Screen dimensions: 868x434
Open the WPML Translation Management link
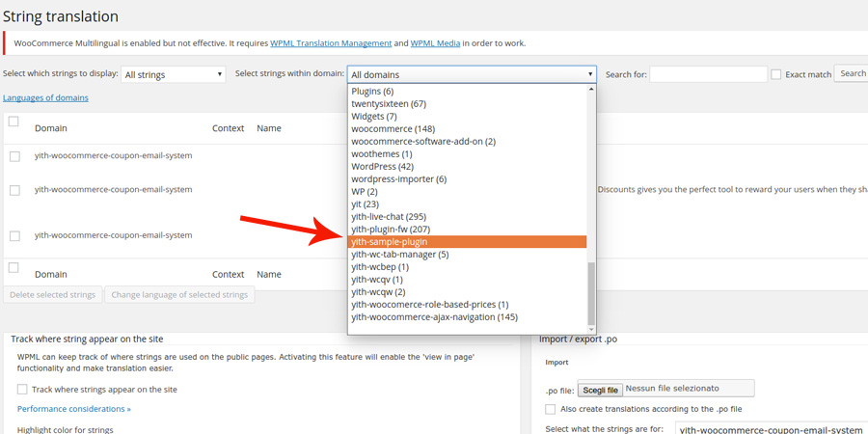click(x=331, y=43)
